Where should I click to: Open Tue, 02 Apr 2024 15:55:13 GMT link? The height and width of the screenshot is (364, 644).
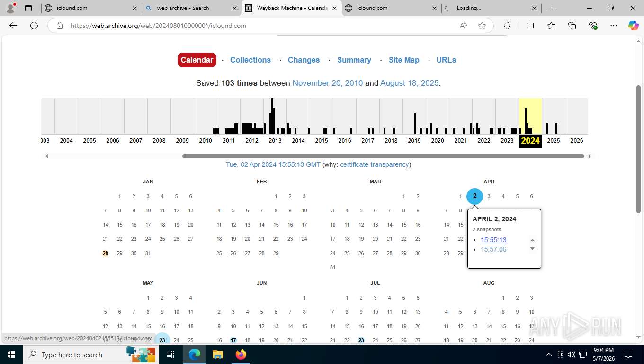click(273, 164)
